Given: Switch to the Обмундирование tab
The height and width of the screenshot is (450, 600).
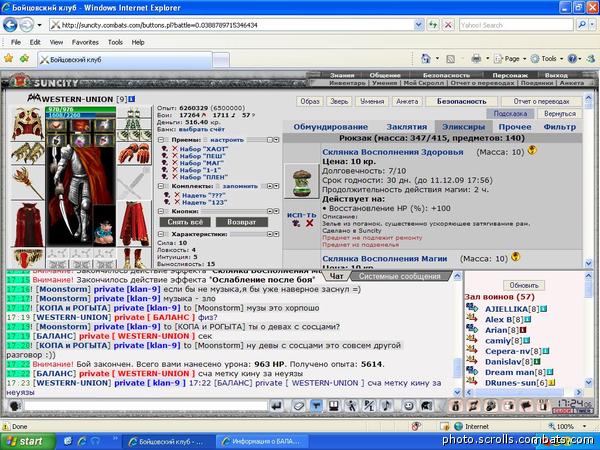Looking at the screenshot, I should point(331,127).
